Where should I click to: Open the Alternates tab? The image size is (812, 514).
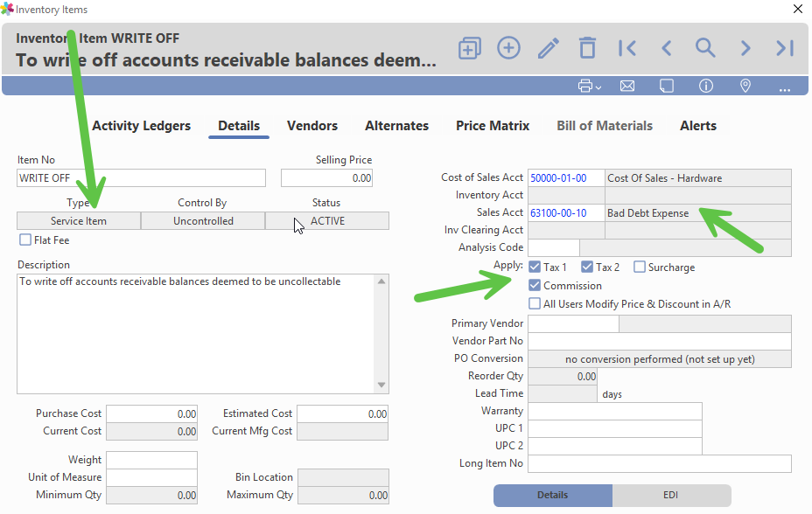pyautogui.click(x=396, y=126)
